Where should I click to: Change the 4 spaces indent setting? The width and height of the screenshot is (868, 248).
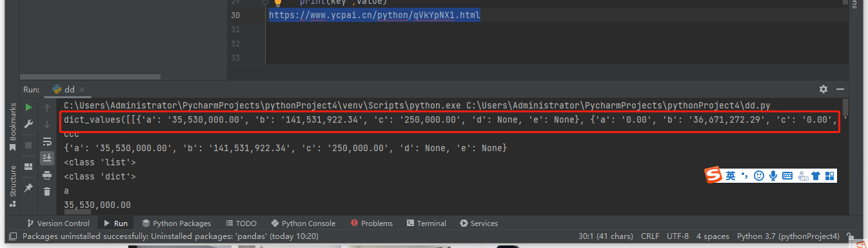713,236
